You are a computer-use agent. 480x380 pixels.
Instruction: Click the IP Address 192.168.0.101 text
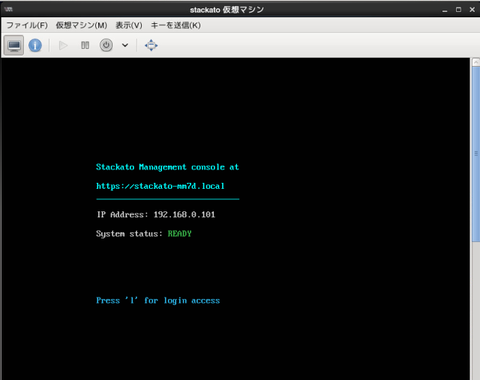click(x=156, y=214)
